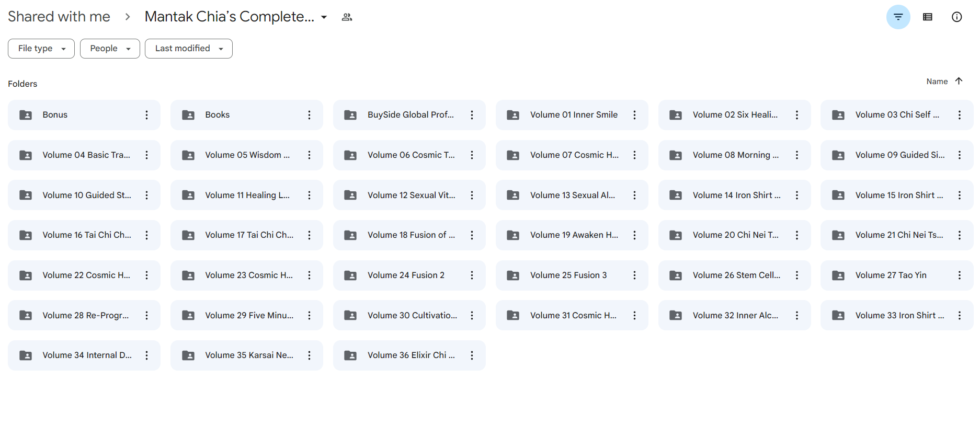The image size is (980, 426).
Task: Open more actions for Volume 36 Elixir Chi folder
Action: [x=472, y=355]
